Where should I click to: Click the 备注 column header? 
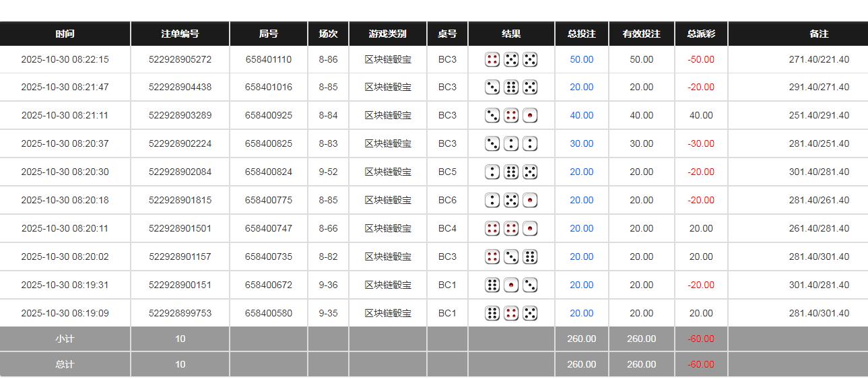click(x=818, y=34)
